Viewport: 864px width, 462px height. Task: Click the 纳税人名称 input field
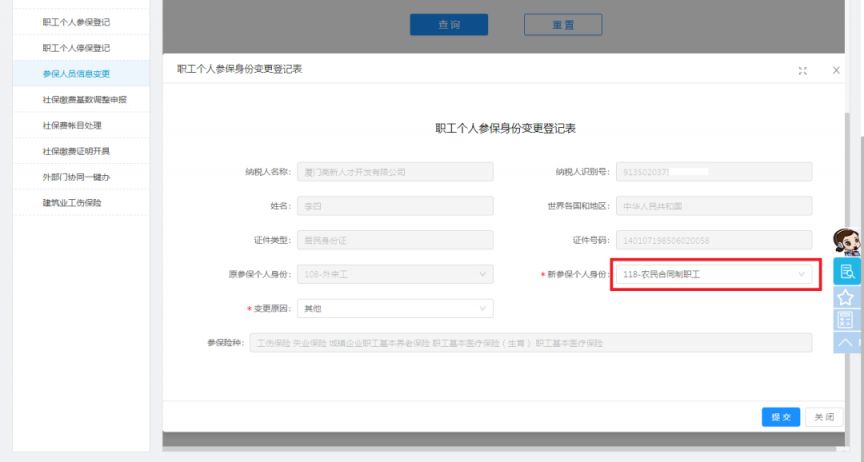point(396,172)
